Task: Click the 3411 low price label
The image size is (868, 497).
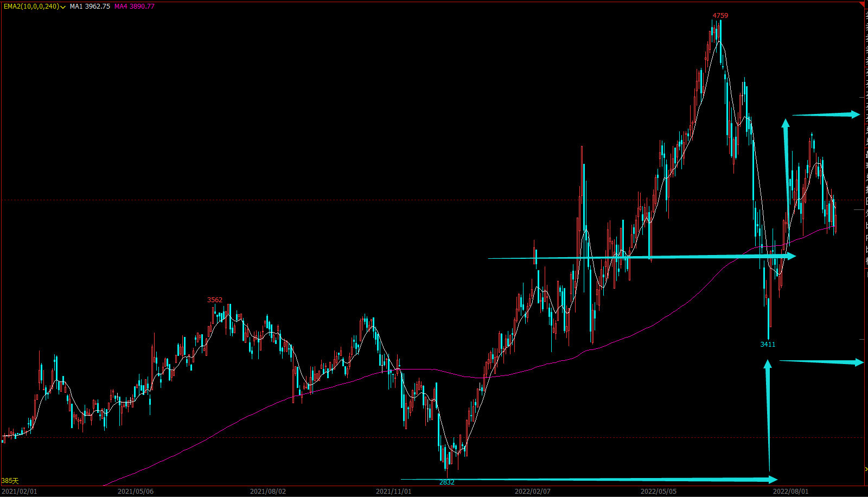Action: (768, 345)
